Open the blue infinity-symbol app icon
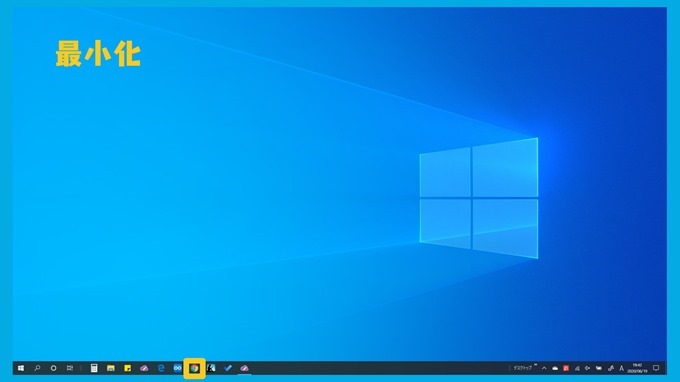Image resolution: width=680 pixels, height=382 pixels. click(177, 368)
